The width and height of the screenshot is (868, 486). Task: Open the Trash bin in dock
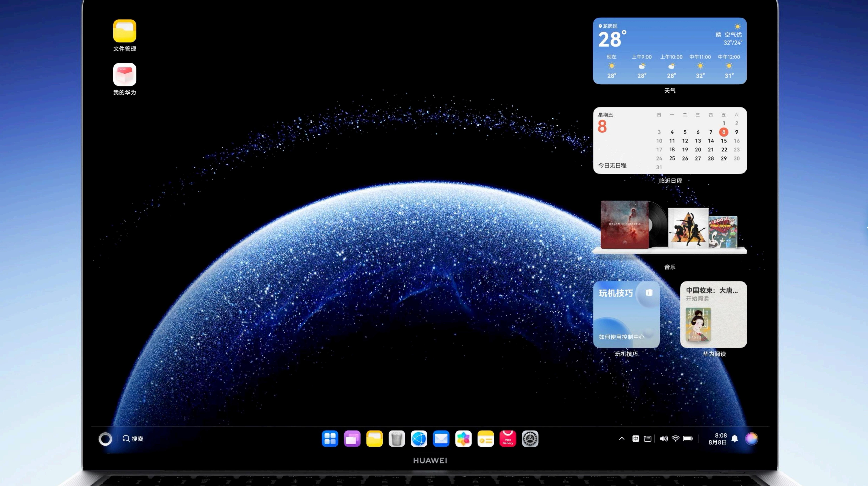[397, 439]
